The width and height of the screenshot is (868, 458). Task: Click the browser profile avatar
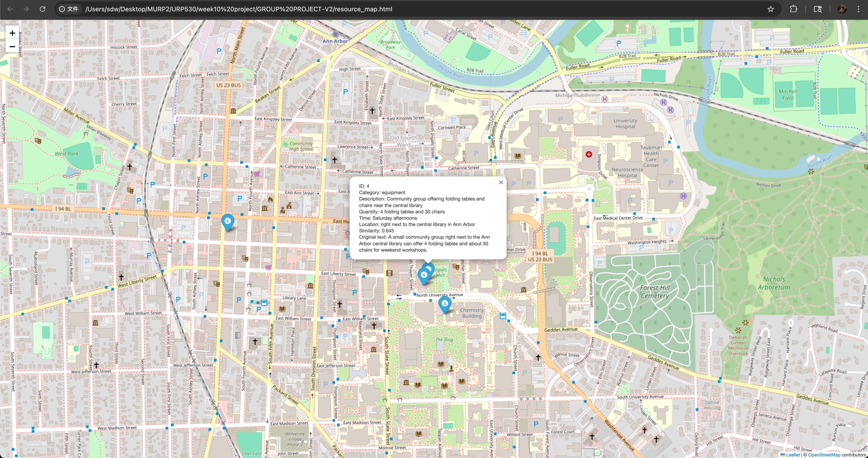tap(842, 9)
